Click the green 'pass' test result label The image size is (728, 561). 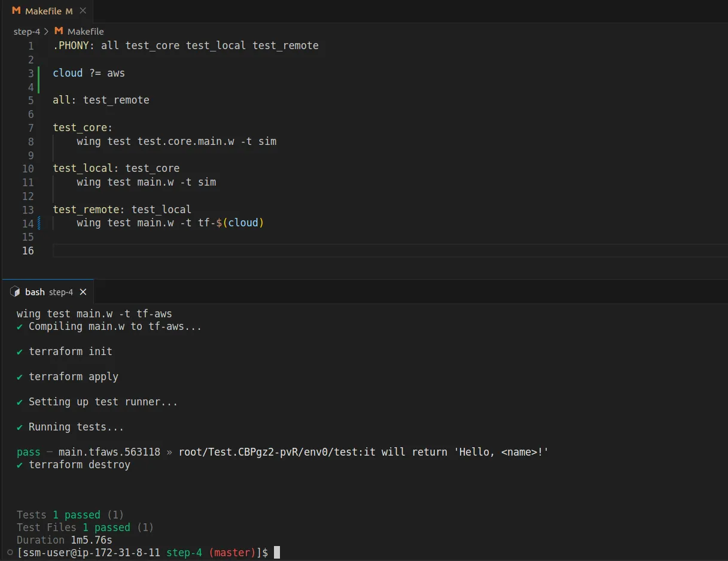(x=28, y=452)
